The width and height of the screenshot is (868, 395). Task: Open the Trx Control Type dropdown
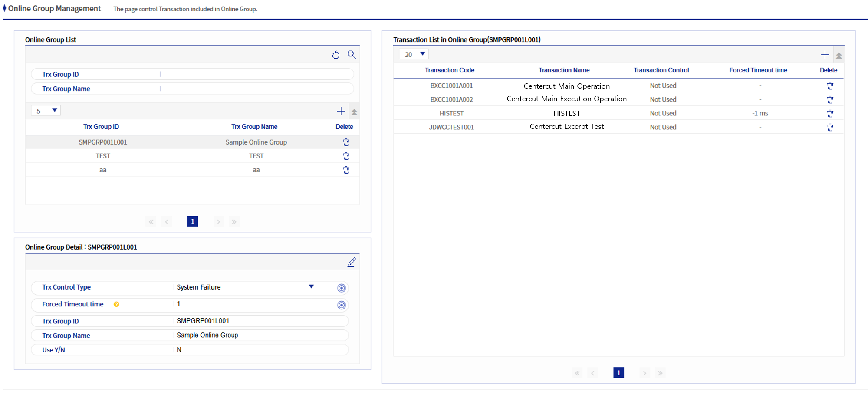click(x=311, y=287)
